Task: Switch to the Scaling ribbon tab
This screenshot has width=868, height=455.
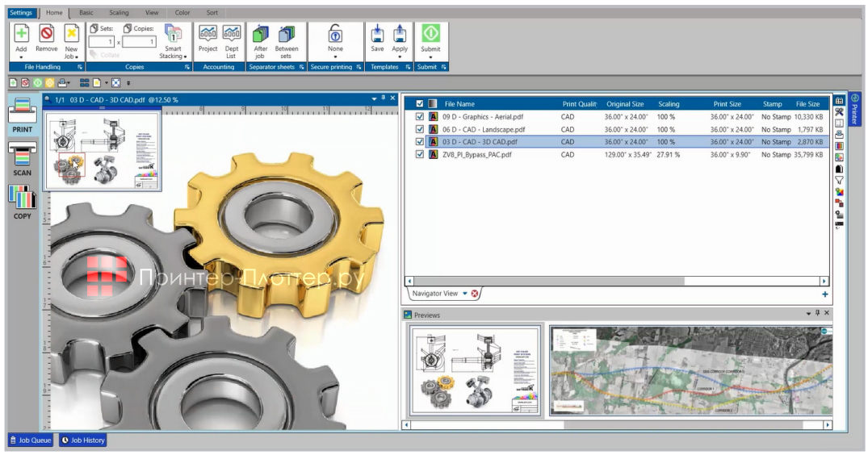Action: coord(119,13)
